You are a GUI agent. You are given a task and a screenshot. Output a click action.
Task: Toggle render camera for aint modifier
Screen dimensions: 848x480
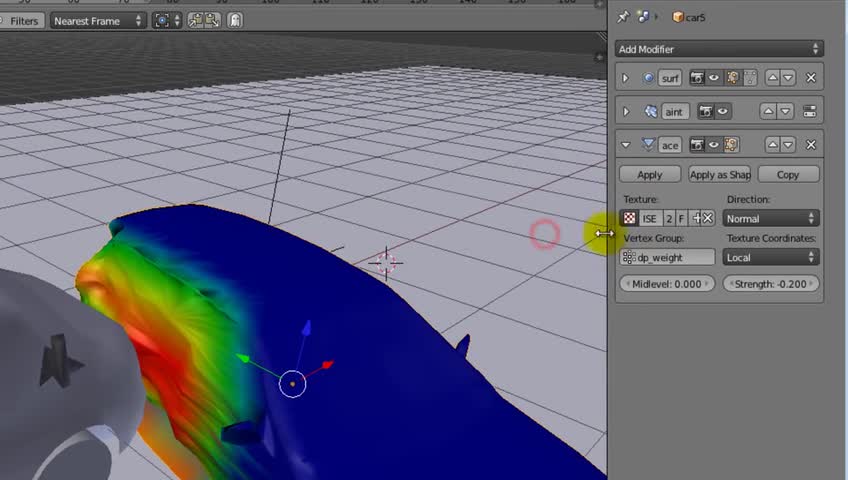click(706, 112)
